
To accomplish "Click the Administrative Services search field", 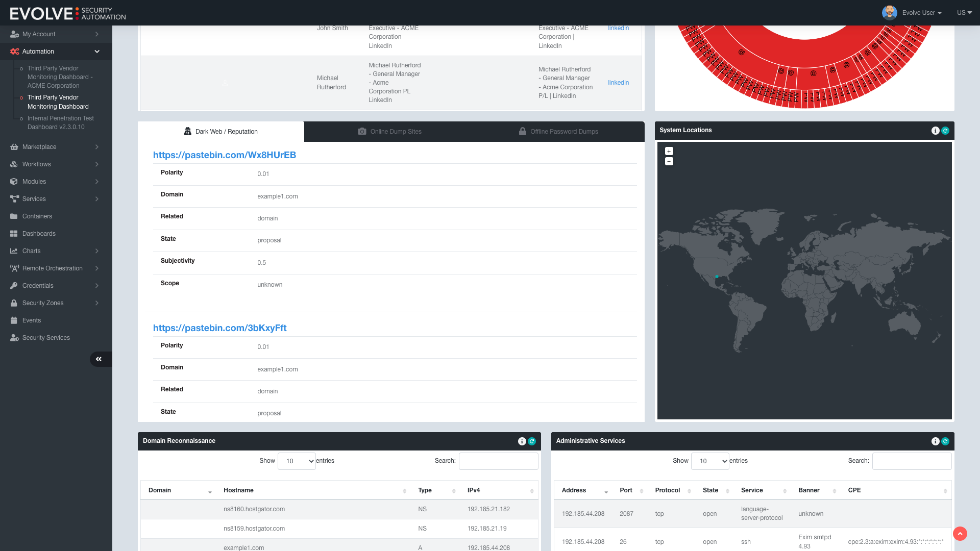I will click(912, 461).
